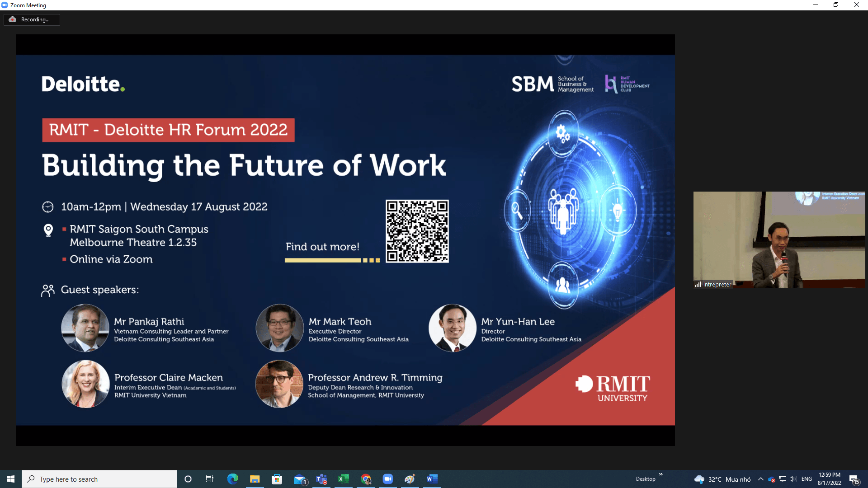Switch to Paint on the taskbar

point(410,479)
